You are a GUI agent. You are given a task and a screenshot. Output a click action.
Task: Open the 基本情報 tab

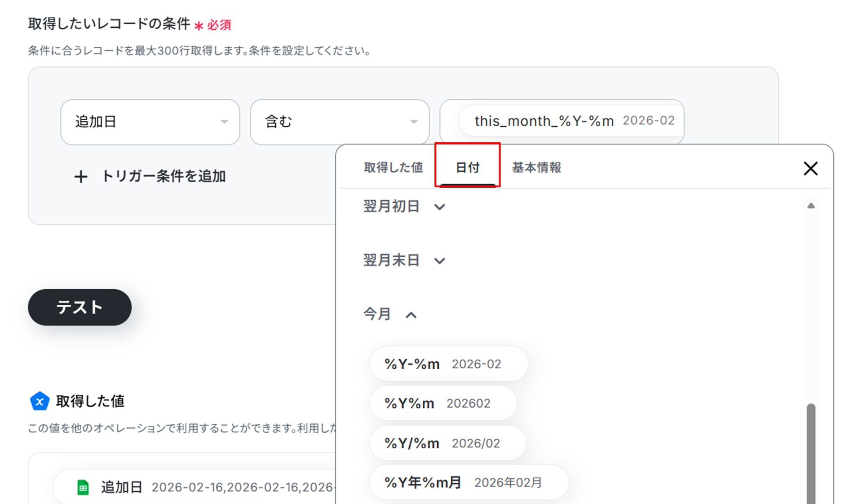point(536,167)
